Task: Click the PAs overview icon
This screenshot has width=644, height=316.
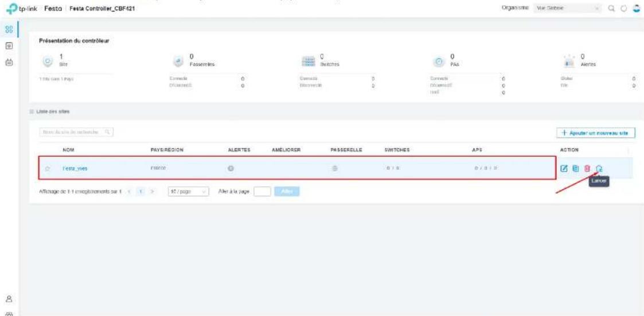Action: pos(440,61)
